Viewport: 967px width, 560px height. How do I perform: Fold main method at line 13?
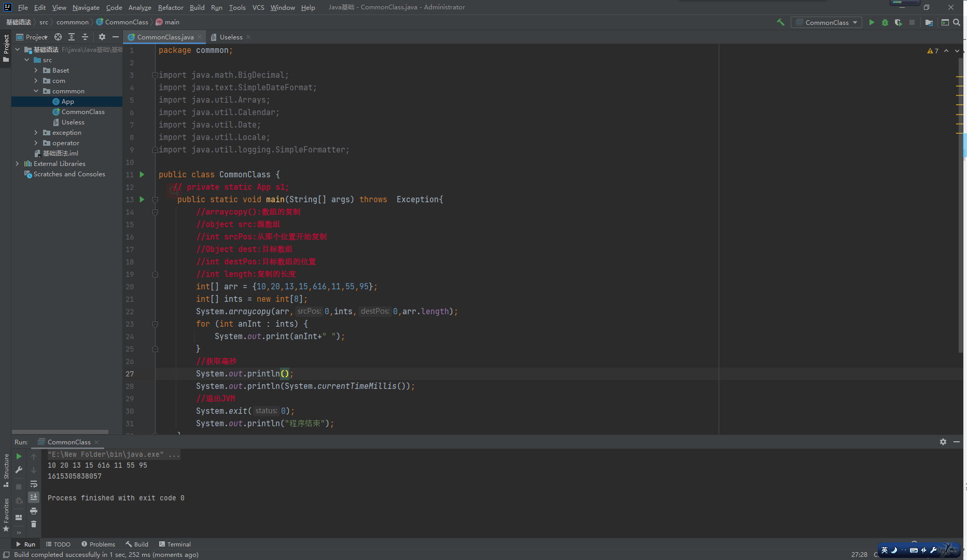[x=155, y=200]
